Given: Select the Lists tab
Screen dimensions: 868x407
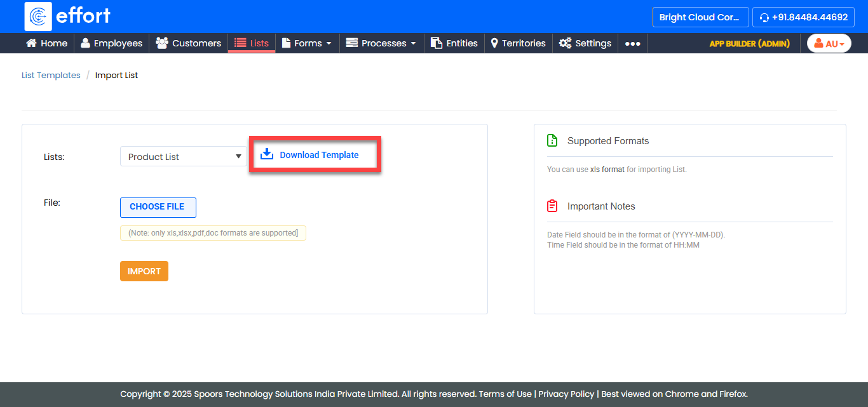Looking at the screenshot, I should [x=252, y=43].
